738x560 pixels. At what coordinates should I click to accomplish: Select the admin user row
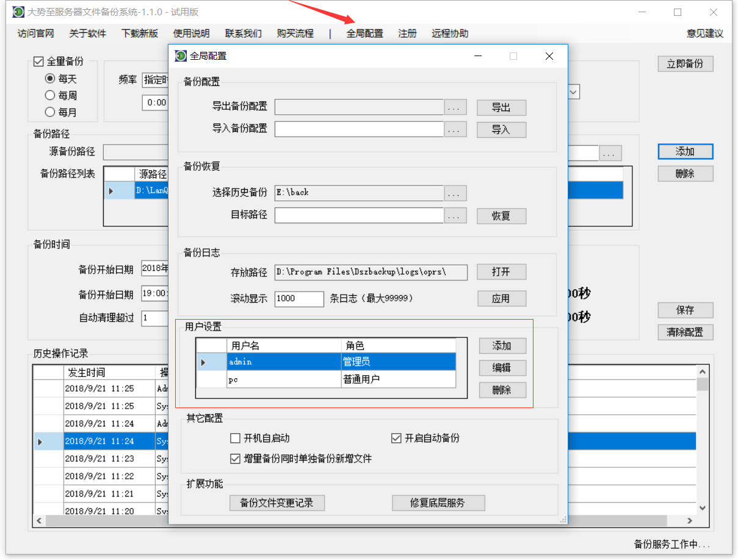(x=326, y=362)
